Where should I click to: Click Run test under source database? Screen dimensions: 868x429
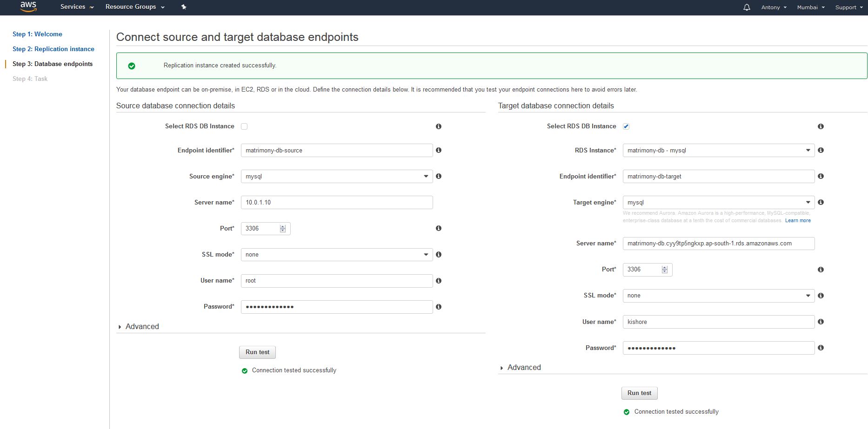point(257,352)
